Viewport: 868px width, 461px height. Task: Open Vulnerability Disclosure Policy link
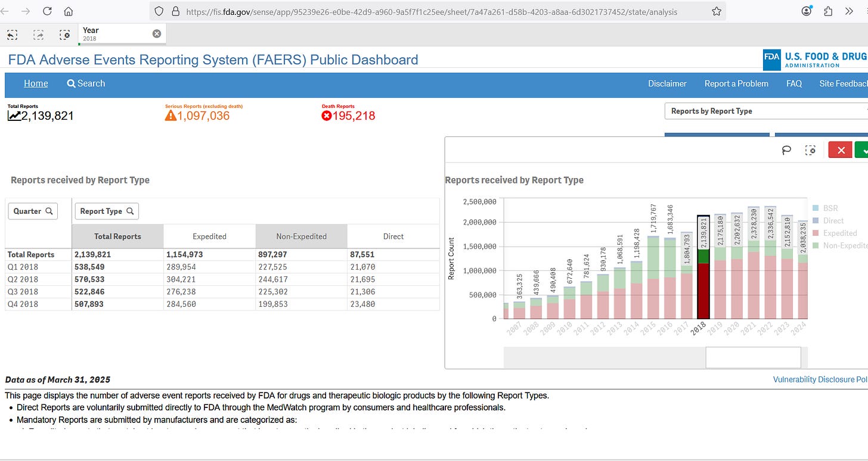coord(820,379)
